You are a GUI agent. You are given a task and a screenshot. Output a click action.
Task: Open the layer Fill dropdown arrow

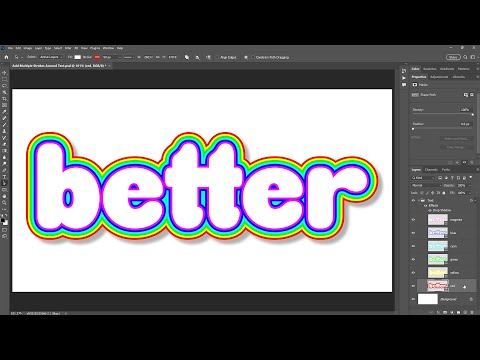(470, 193)
